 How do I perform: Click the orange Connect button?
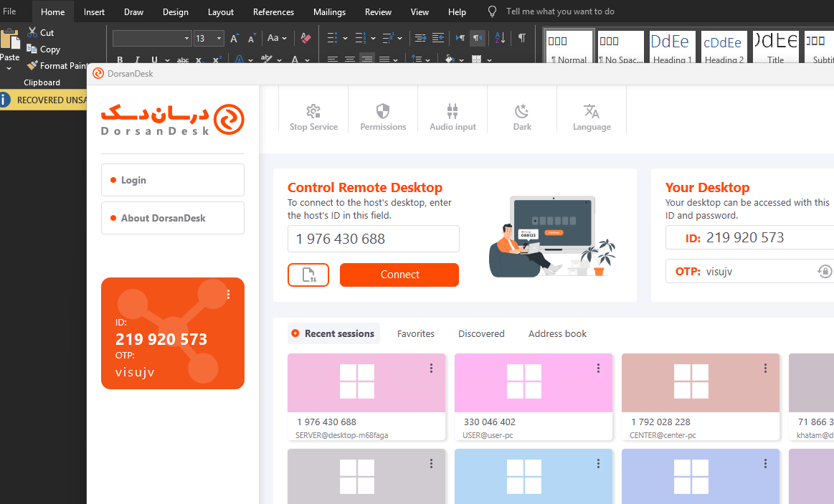pos(399,275)
